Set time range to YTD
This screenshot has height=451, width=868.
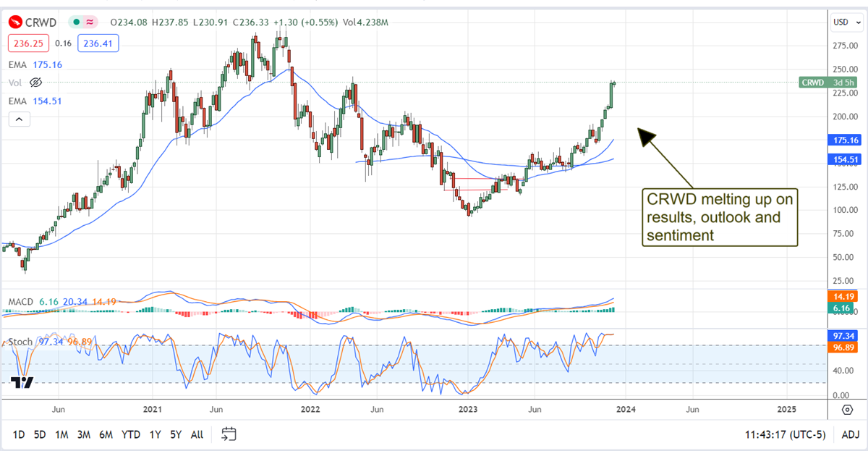(x=131, y=434)
